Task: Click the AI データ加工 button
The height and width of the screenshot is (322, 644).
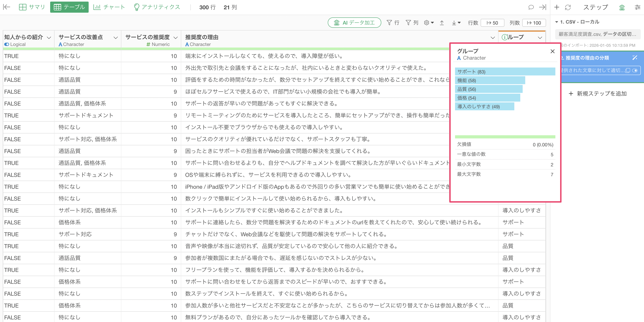Action: [x=354, y=23]
